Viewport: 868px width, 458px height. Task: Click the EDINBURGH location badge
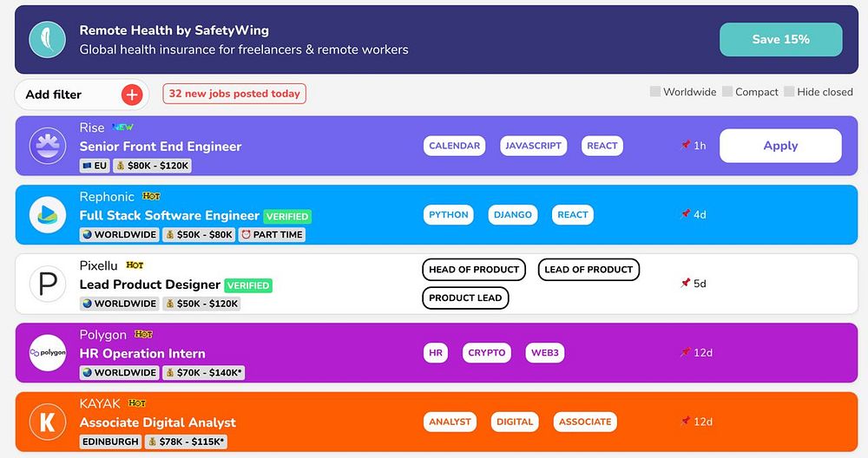(111, 442)
